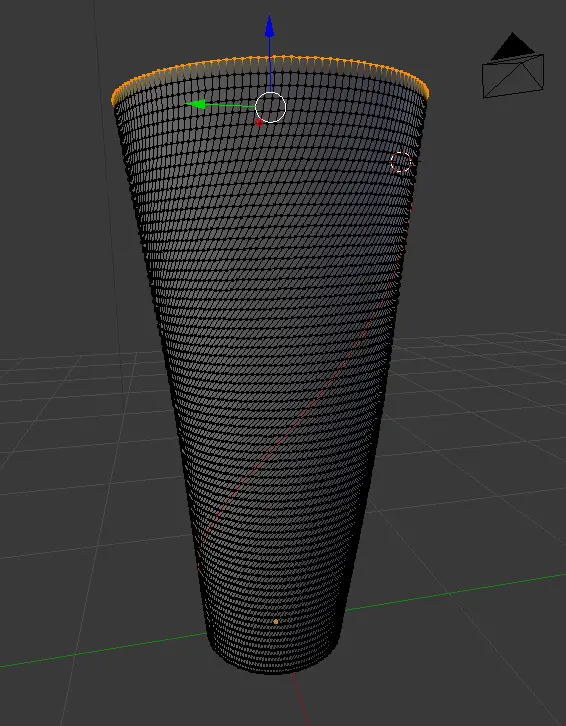Click the green Y-axis gizmo arrow
Viewport: 566px width, 726px height.
coord(195,105)
